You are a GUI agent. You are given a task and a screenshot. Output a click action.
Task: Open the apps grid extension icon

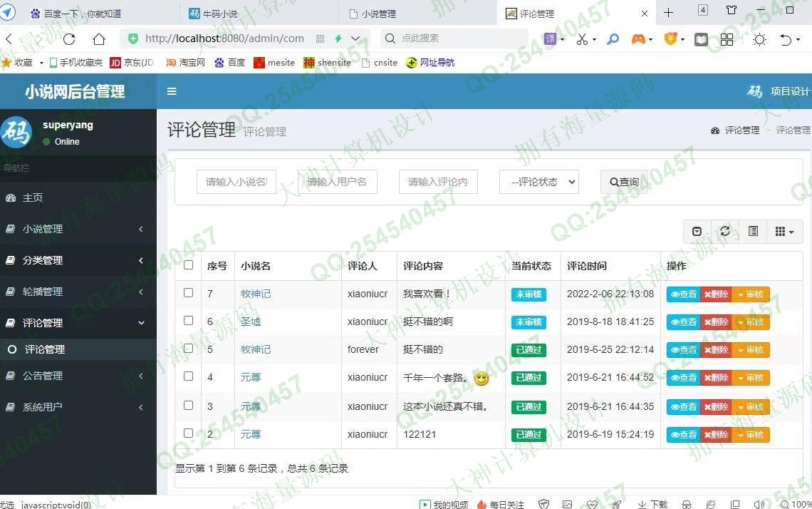coord(727,39)
